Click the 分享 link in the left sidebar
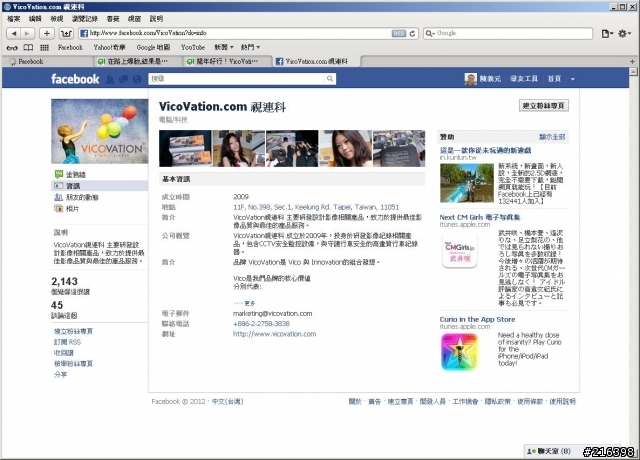 [x=60, y=374]
